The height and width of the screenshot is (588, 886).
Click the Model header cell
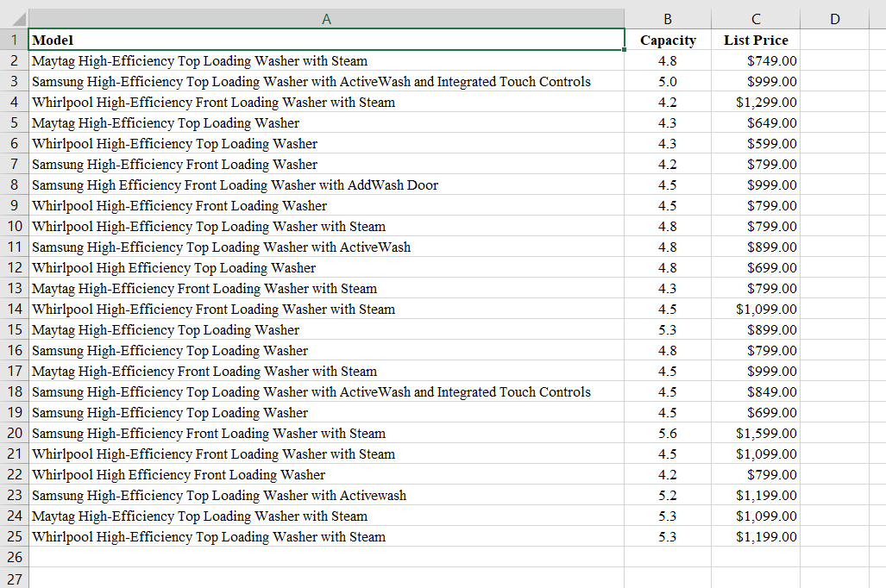326,40
